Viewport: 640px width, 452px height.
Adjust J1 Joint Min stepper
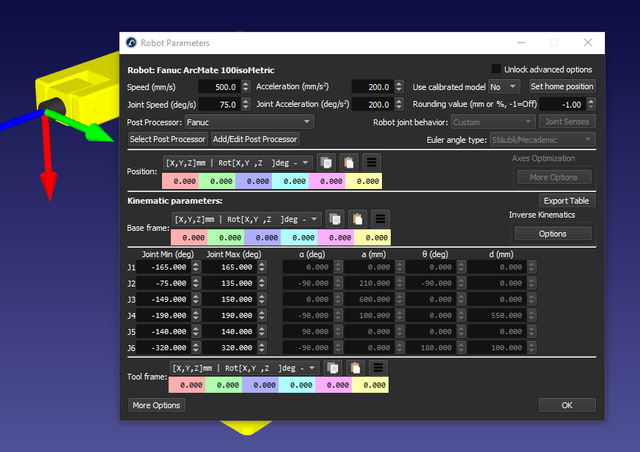(196, 267)
